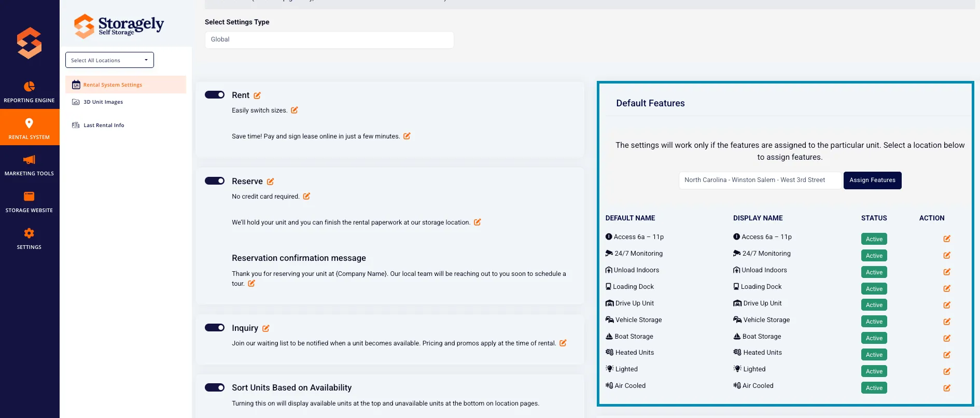Open Storage Website in the sidebar
The width and height of the screenshot is (980, 418).
(29, 202)
